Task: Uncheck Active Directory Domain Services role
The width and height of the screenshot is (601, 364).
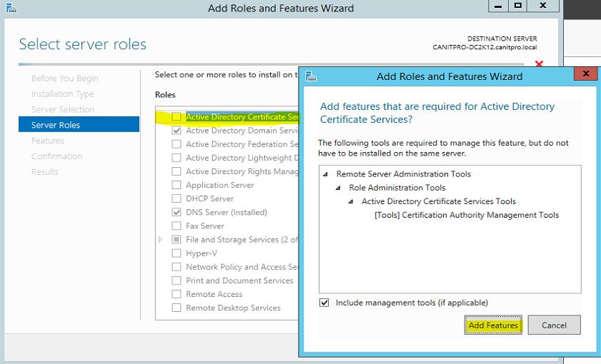Action: [177, 131]
